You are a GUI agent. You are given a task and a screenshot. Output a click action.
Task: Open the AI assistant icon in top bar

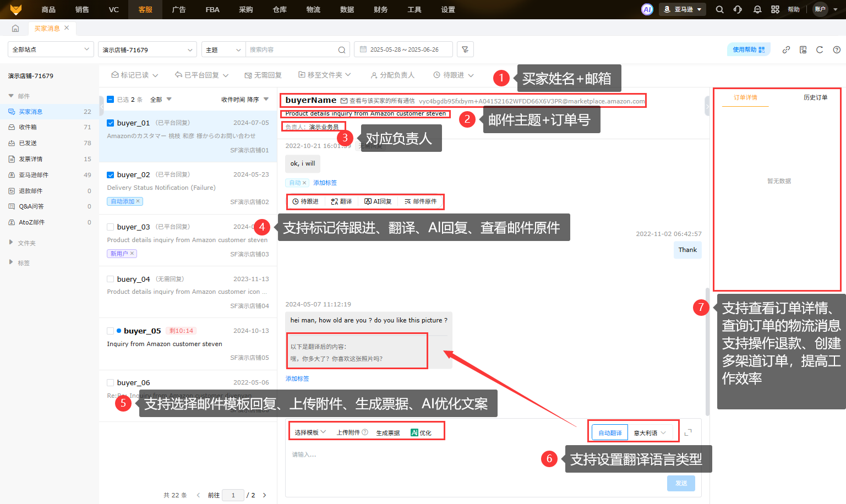click(x=647, y=9)
